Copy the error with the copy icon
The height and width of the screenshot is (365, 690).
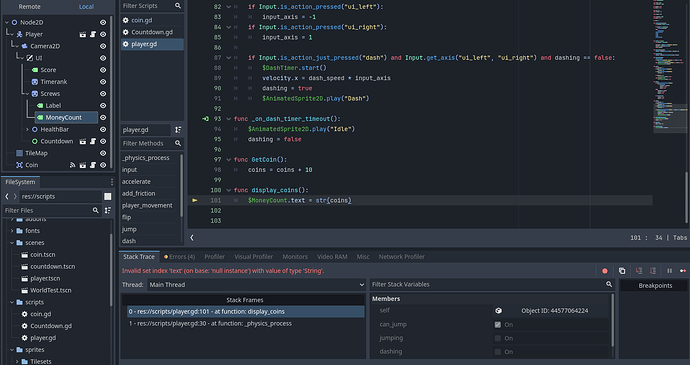[622, 271]
